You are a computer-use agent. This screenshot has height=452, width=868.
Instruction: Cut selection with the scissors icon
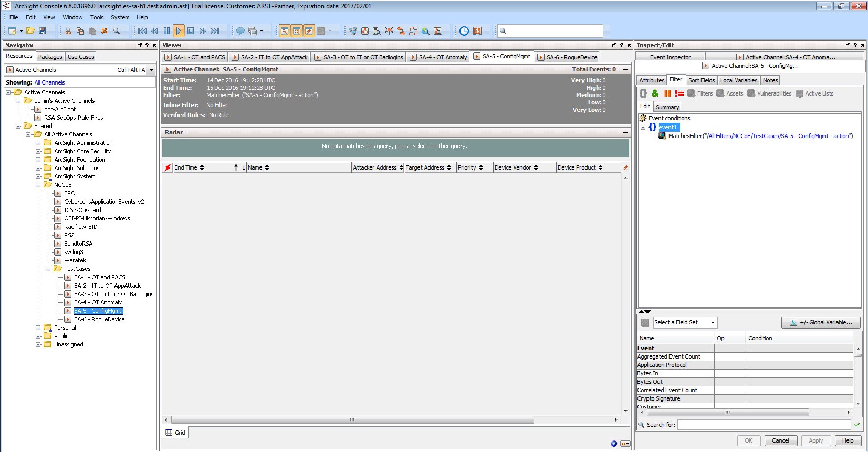tap(68, 31)
